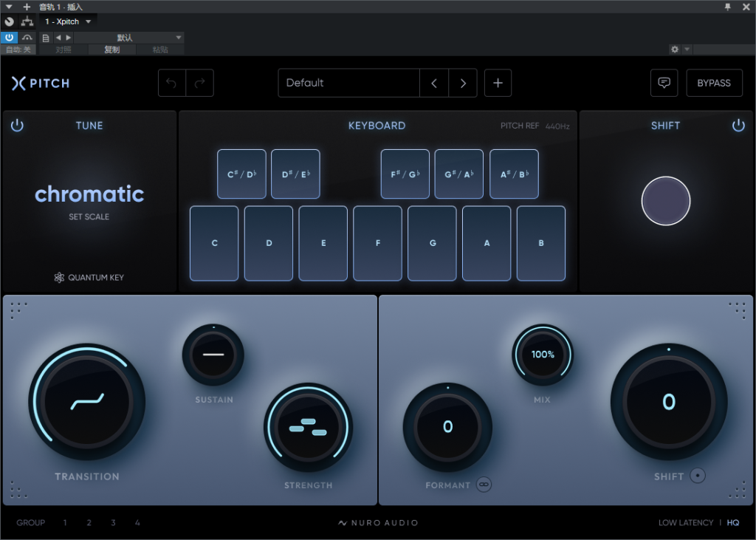Toggle the C note key
Viewport: 756px width, 540px height.
tap(214, 243)
